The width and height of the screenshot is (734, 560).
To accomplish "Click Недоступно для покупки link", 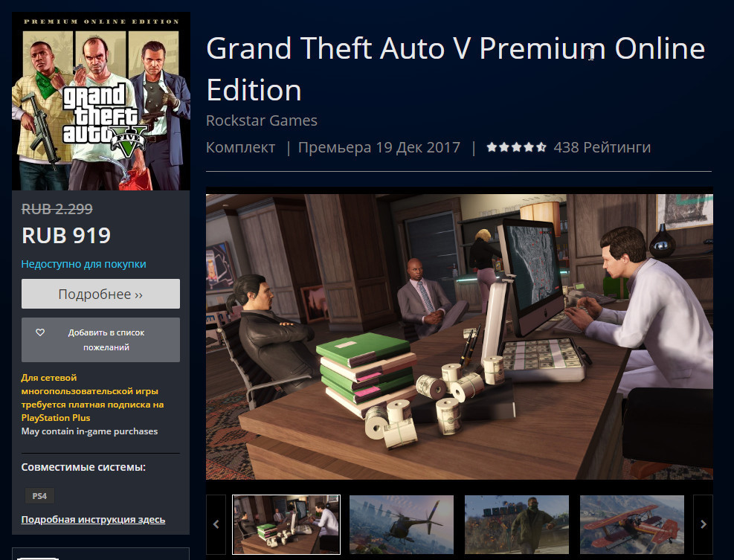I will click(84, 264).
